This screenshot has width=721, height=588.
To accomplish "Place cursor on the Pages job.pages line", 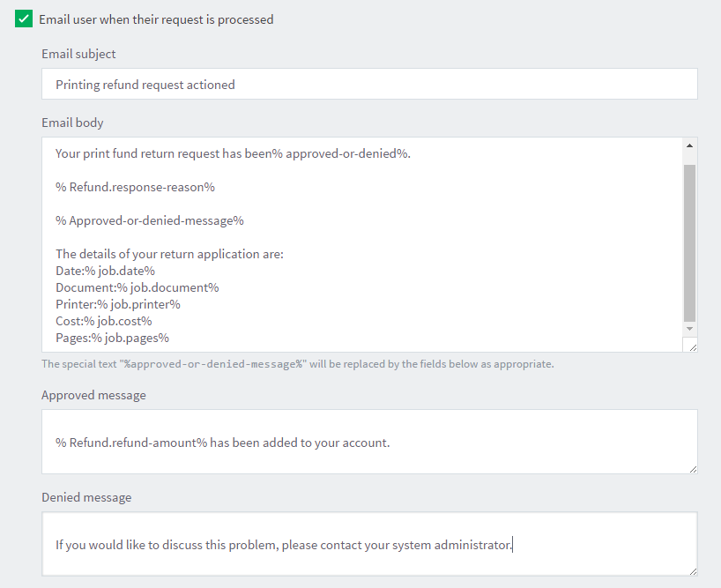I will [113, 338].
